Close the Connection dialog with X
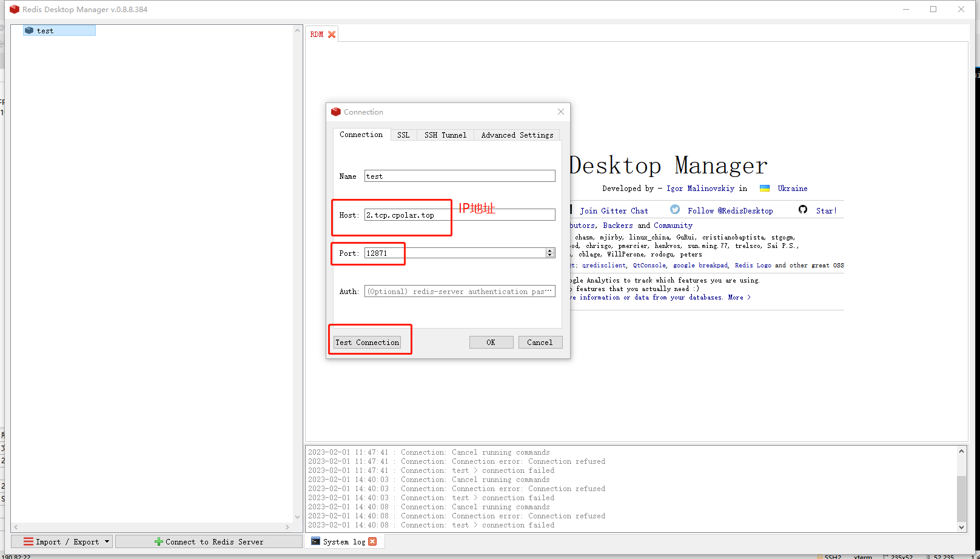 (x=561, y=112)
